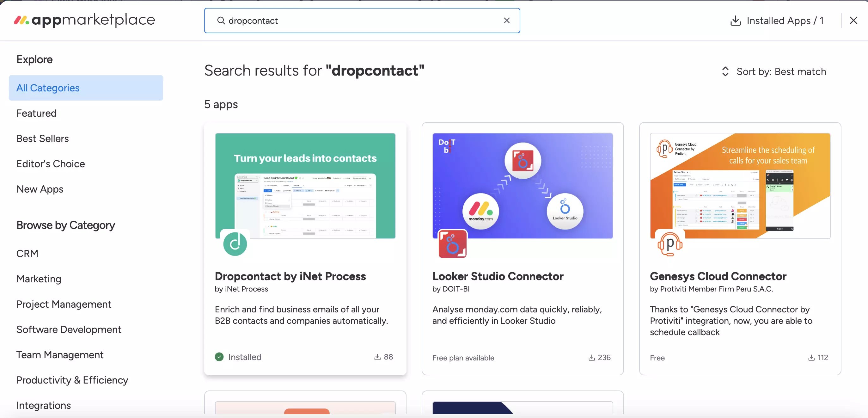Click the New Apps link in sidebar
Image resolution: width=868 pixels, height=418 pixels.
click(39, 189)
